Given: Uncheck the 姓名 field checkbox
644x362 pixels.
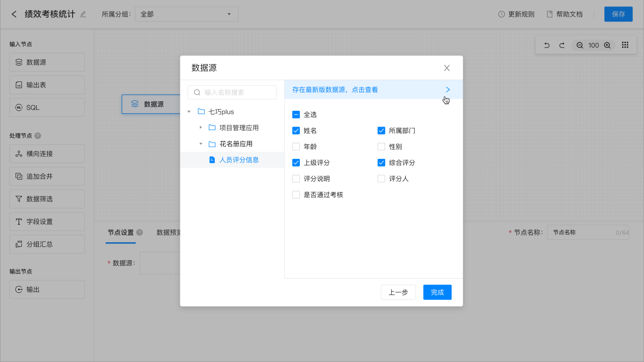Looking at the screenshot, I should pos(296,131).
